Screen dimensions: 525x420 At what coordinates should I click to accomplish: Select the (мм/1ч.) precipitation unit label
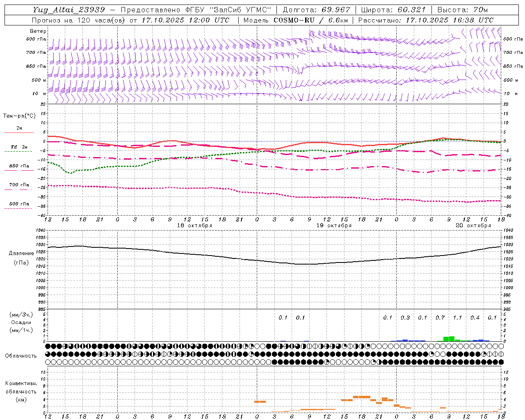pyautogui.click(x=21, y=330)
